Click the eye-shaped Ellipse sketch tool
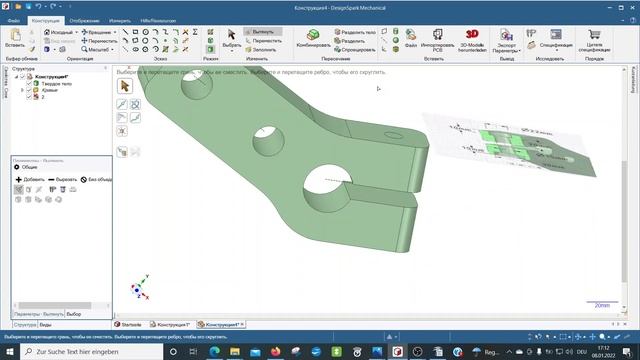The image size is (640, 360). pyautogui.click(x=135, y=49)
